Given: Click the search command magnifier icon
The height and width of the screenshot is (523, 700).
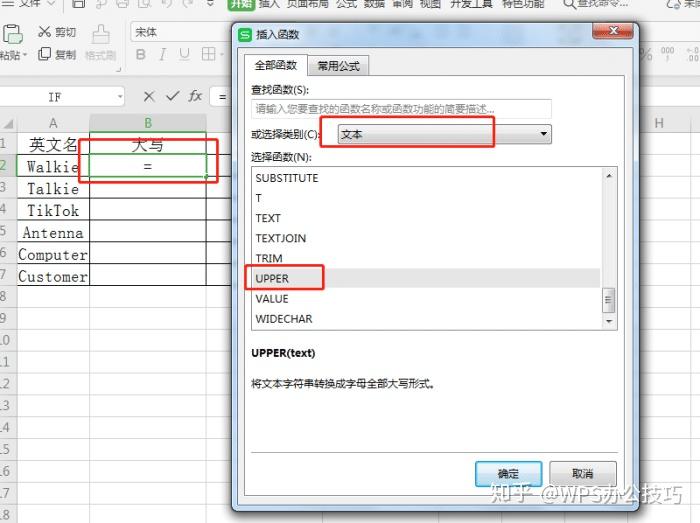Looking at the screenshot, I should point(569,4).
